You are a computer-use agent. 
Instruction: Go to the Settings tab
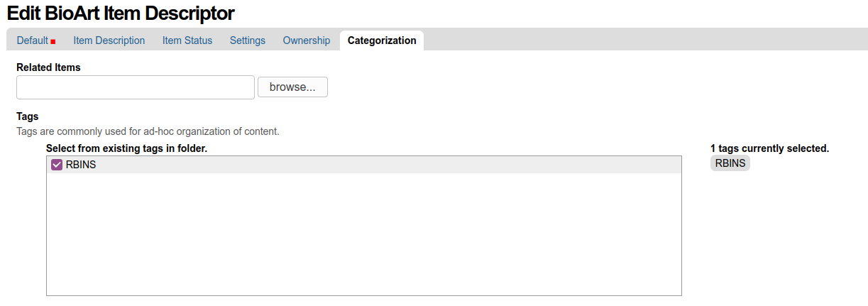tap(247, 40)
